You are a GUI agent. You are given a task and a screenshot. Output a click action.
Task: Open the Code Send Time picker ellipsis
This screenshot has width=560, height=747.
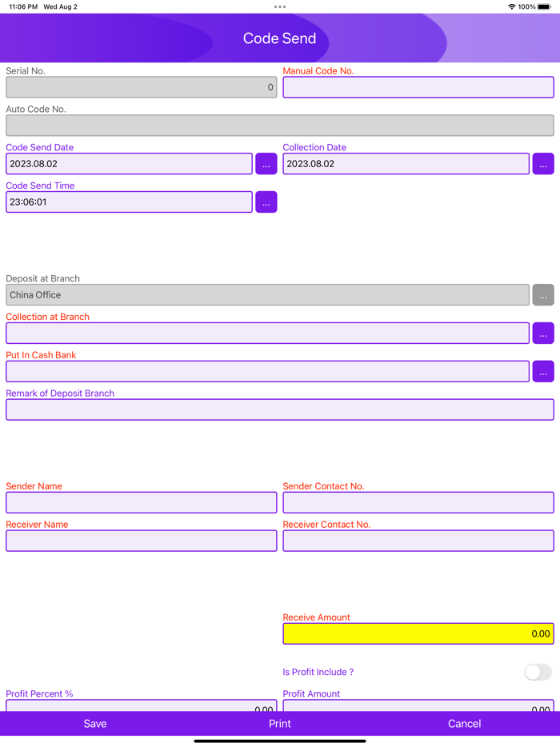266,202
